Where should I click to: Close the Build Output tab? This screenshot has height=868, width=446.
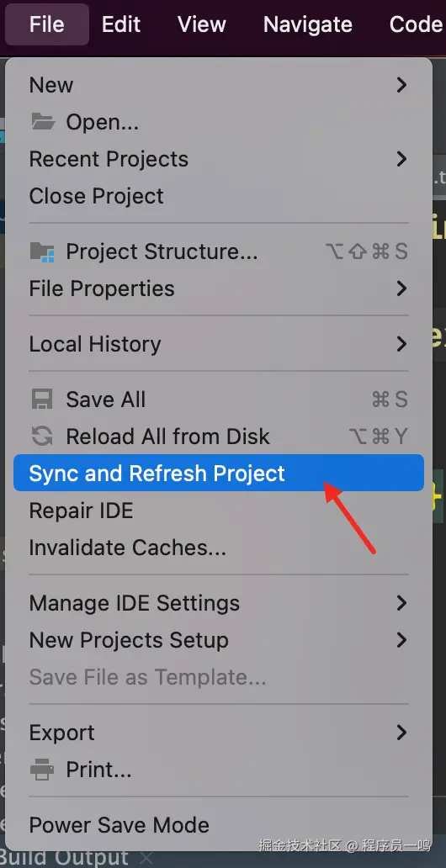(x=146, y=858)
